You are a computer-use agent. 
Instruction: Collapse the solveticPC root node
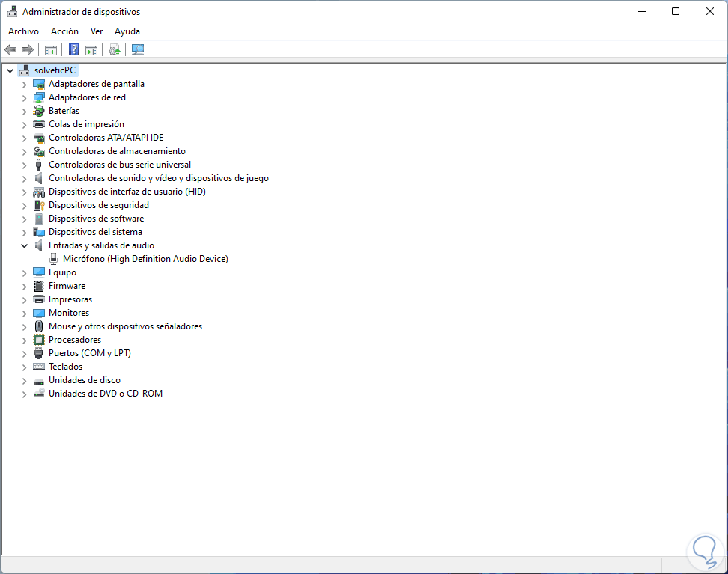(x=10, y=70)
